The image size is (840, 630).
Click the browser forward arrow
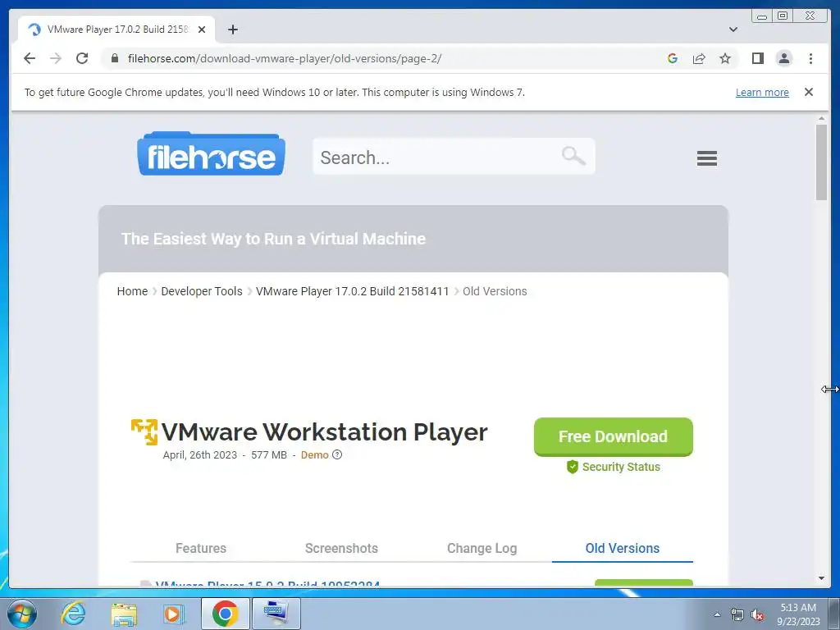pos(56,58)
